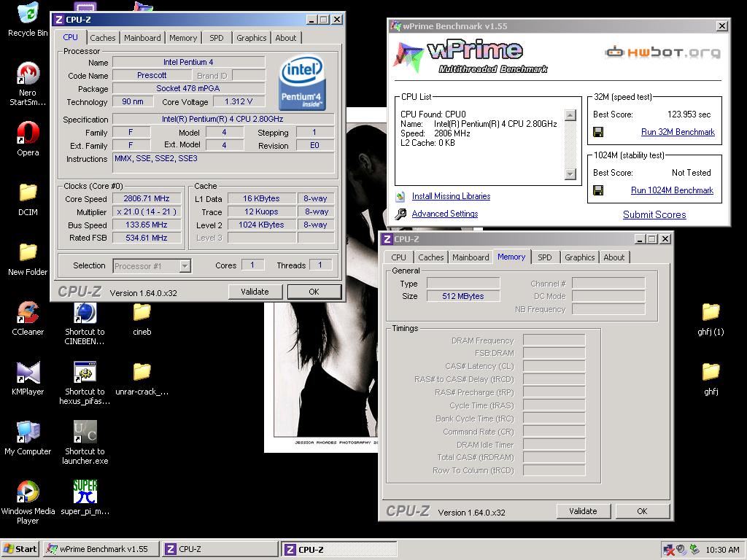The width and height of the screenshot is (747, 560).
Task: Open the unrar-crack folder icon
Action: coord(142,373)
